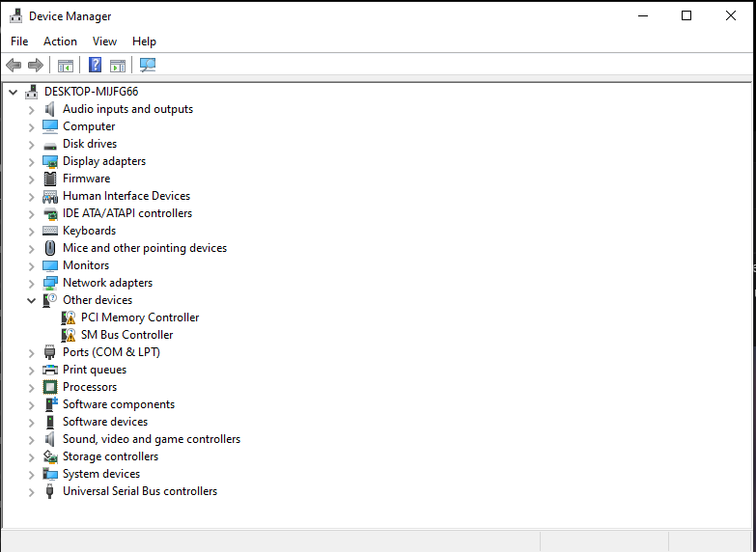Collapse the DESKTOP-MIJFG66 root node

13,92
